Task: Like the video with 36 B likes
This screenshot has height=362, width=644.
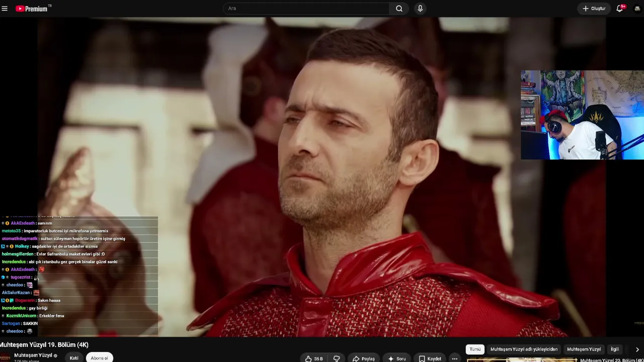Action: pyautogui.click(x=314, y=358)
